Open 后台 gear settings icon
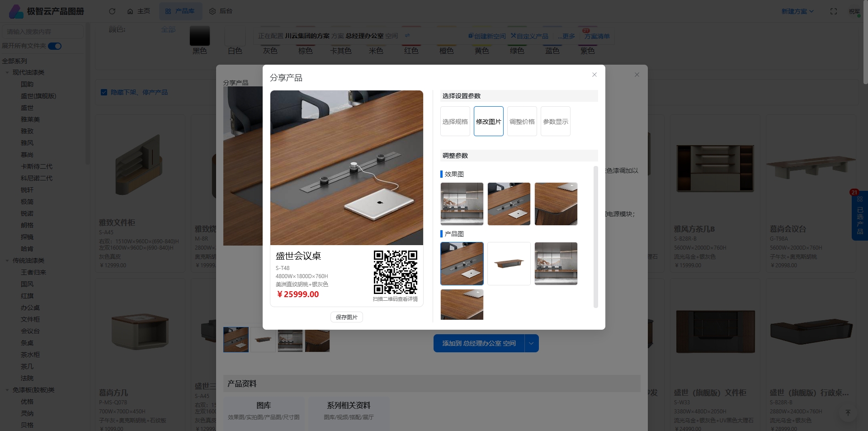This screenshot has height=431, width=868. [x=212, y=11]
